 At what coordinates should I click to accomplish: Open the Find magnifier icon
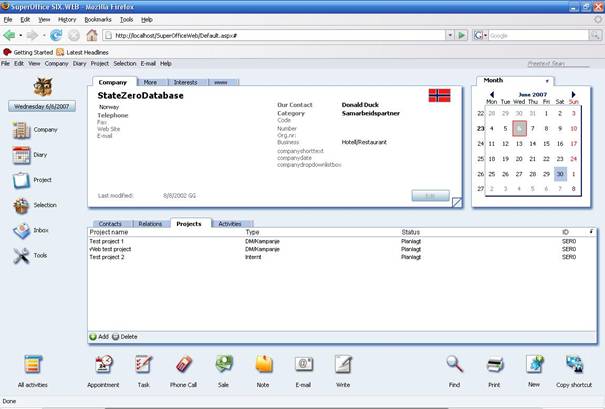tap(455, 364)
